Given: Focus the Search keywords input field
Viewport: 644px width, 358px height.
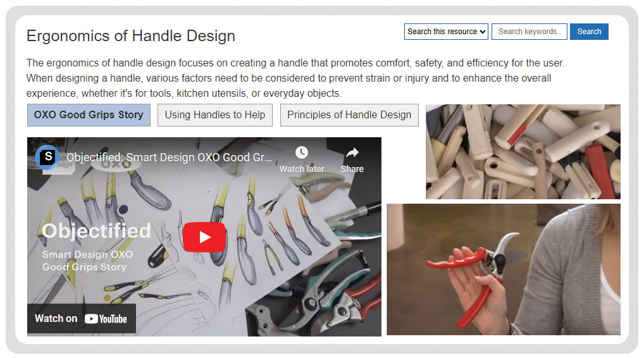Looking at the screenshot, I should [x=529, y=32].
